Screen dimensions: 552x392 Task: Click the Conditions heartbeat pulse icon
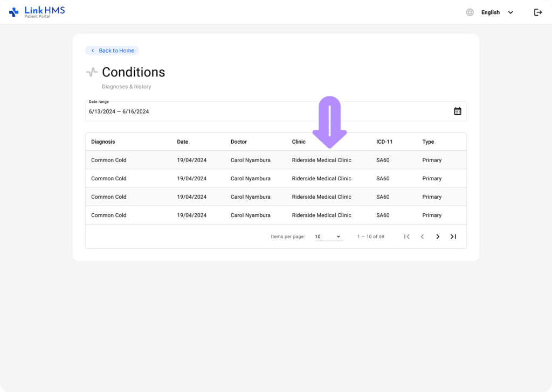[92, 72]
